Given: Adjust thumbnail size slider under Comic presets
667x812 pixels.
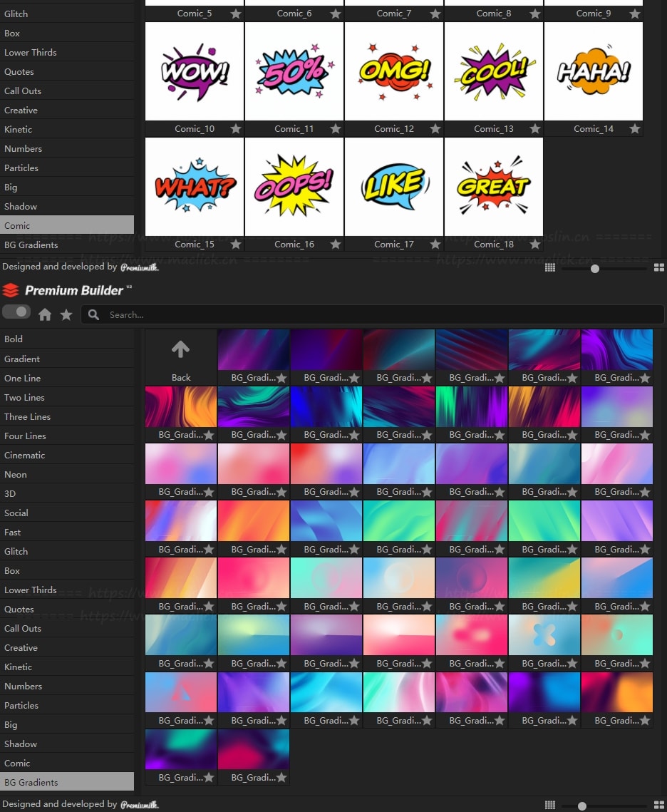Looking at the screenshot, I should 595,268.
